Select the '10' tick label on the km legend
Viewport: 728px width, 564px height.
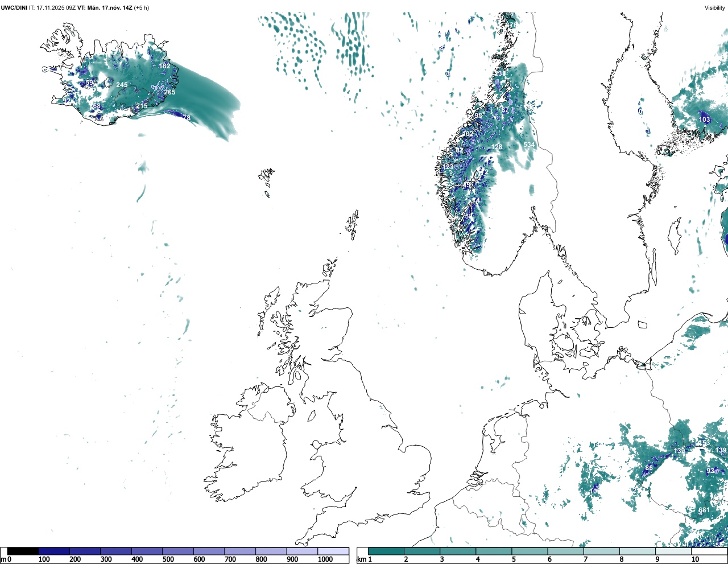tap(695, 559)
